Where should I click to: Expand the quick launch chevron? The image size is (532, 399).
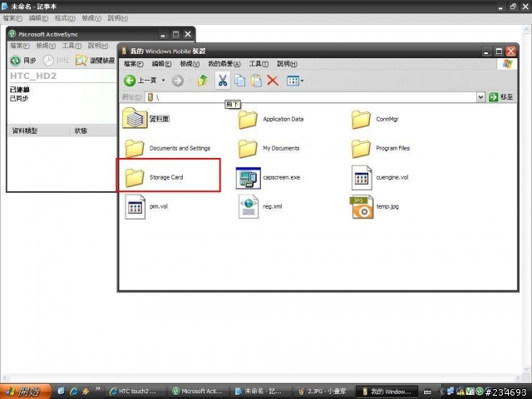(98, 389)
